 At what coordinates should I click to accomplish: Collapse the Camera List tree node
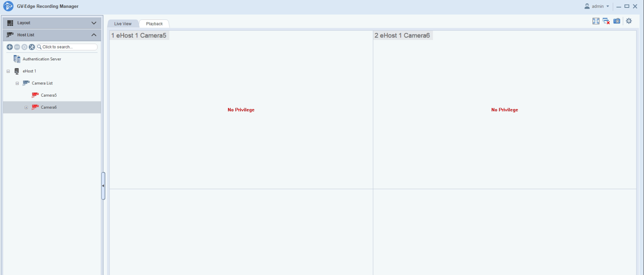[x=17, y=83]
